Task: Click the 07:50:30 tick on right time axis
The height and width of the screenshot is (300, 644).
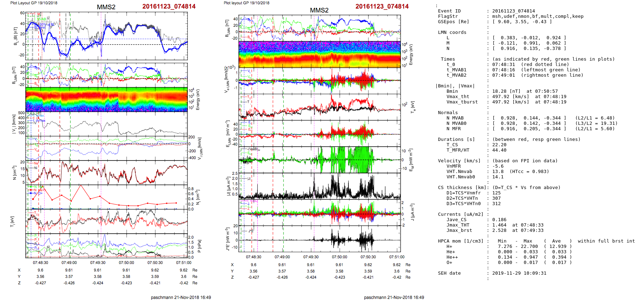Action: 368,257
